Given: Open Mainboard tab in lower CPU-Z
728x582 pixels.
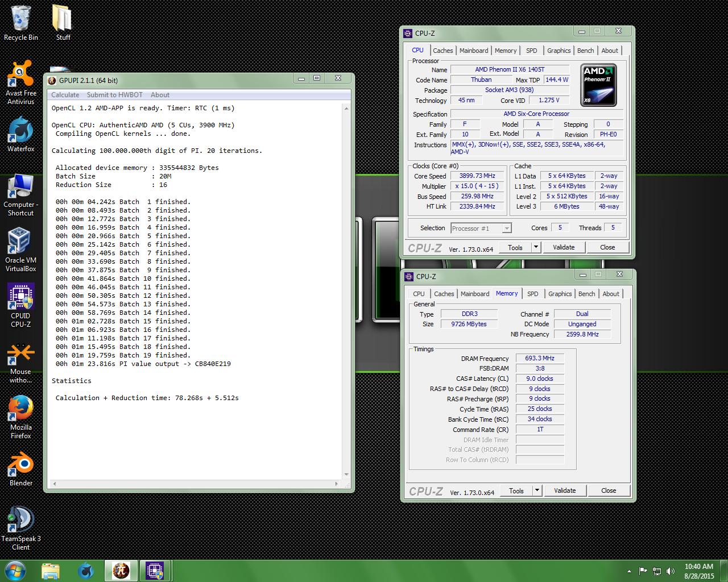Looking at the screenshot, I should pyautogui.click(x=475, y=294).
